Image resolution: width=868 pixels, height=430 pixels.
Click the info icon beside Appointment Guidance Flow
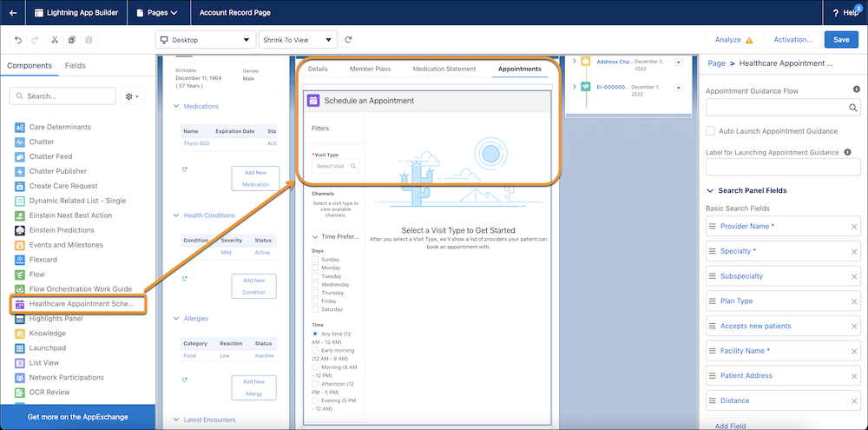point(857,89)
